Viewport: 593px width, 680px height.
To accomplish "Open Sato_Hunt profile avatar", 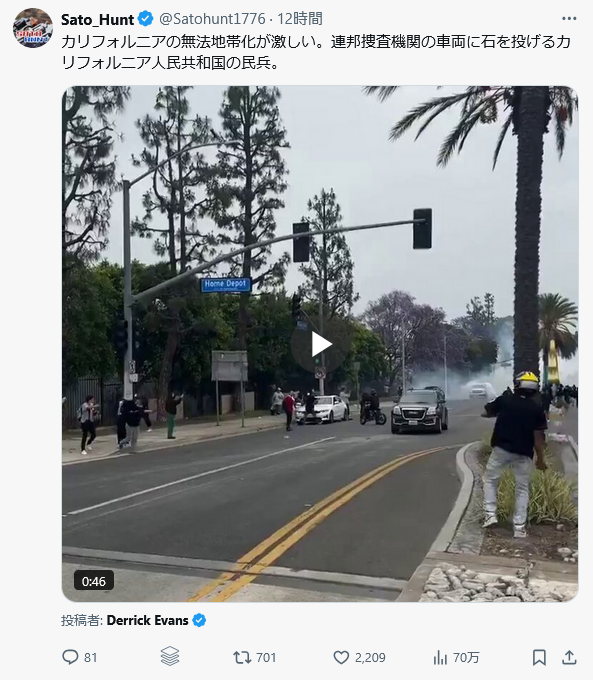I will [33, 28].
